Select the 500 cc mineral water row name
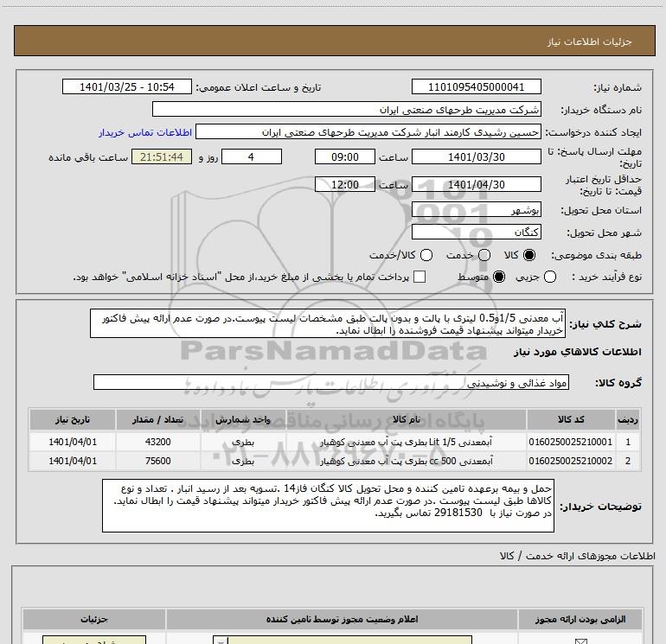The width and height of the screenshot is (666, 644). pos(406,461)
